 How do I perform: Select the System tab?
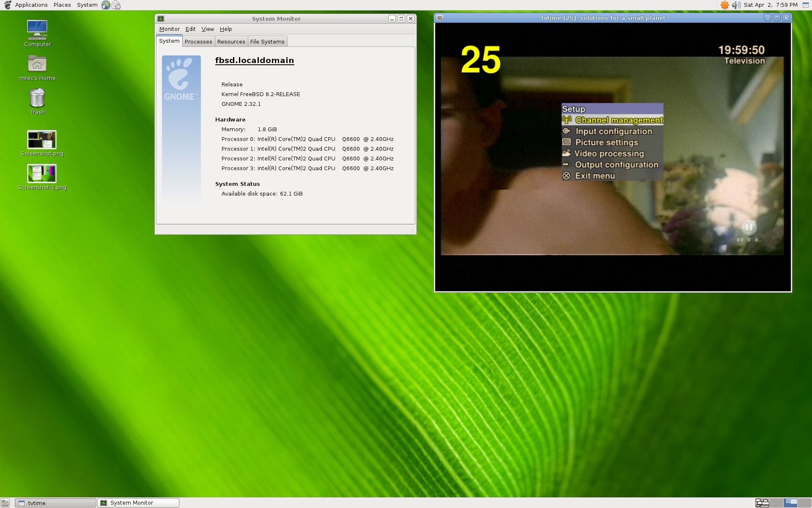(169, 41)
